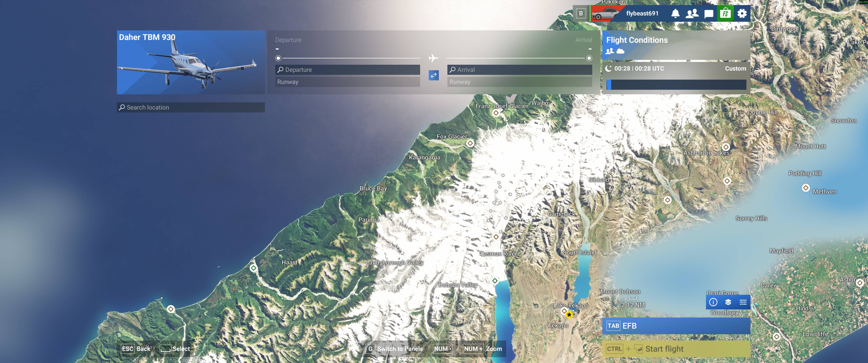This screenshot has width=868, height=363.
Task: Select the Daher TBM 930 aircraft thumbnail
Action: (x=191, y=62)
